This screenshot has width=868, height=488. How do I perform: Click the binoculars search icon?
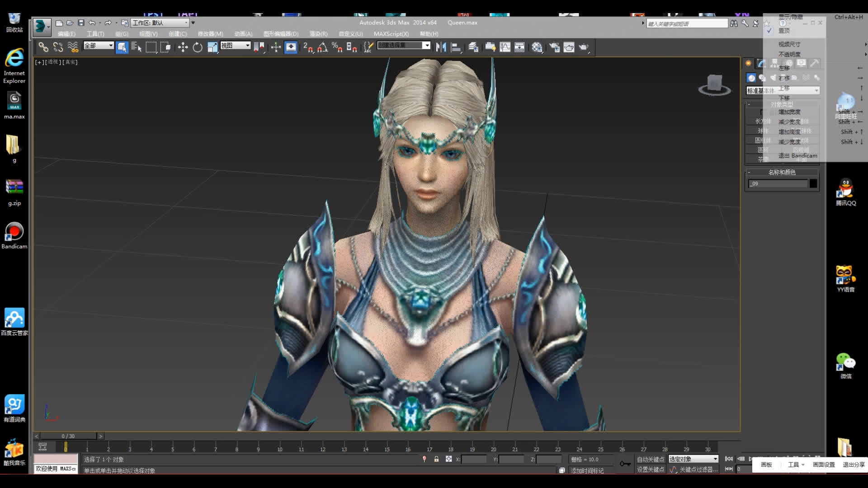pos(734,23)
